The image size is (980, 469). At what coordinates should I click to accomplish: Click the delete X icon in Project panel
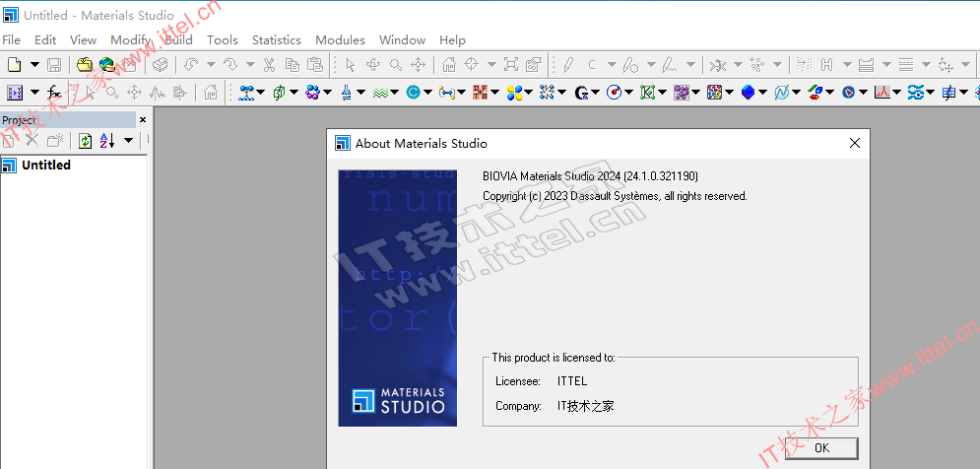click(x=33, y=141)
